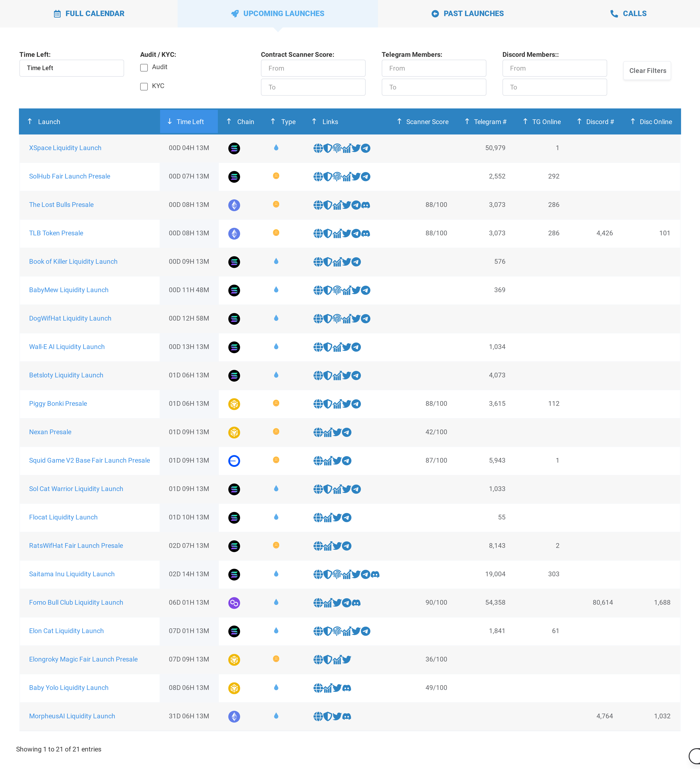
Task: Click liquidity droplet type icon in BabyMew row
Action: 276,290
